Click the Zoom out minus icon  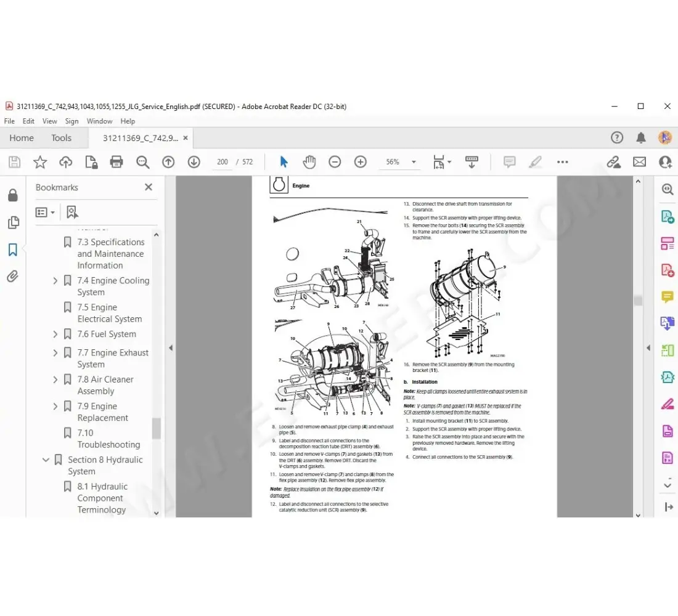(335, 162)
